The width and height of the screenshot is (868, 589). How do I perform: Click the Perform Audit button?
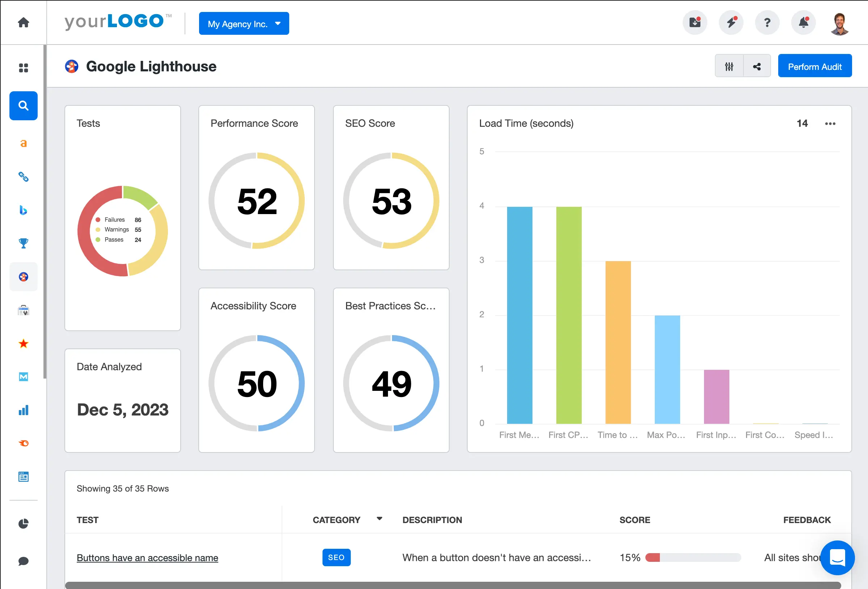click(814, 67)
